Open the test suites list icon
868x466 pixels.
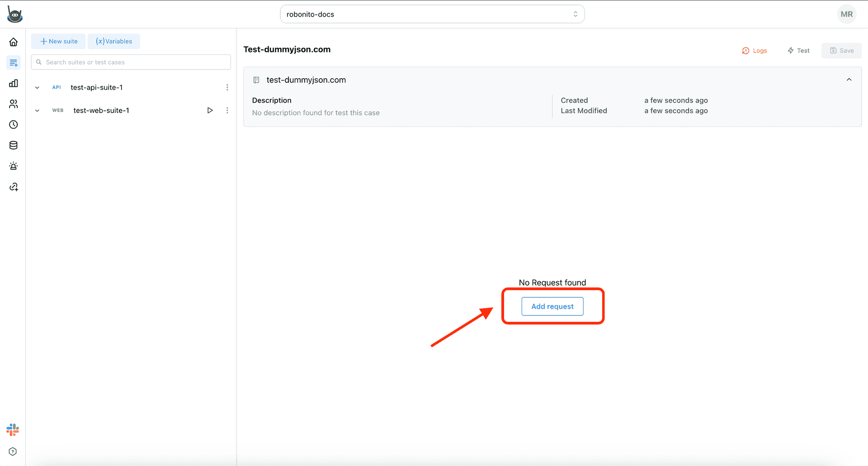[14, 63]
